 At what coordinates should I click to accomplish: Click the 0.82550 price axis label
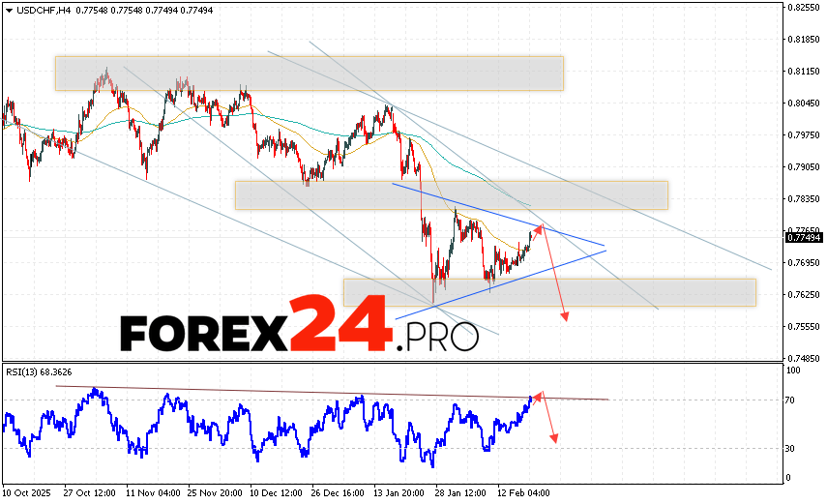(x=804, y=8)
